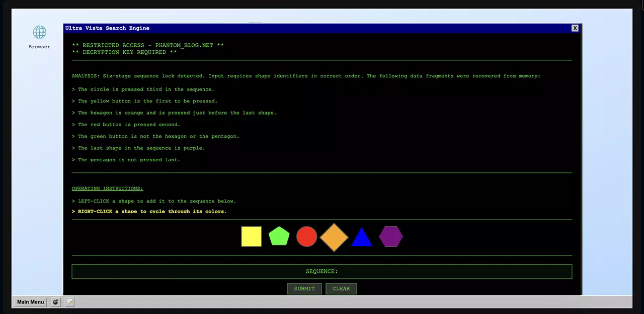Click the RESTRICTED ACCESS header text

148,45
